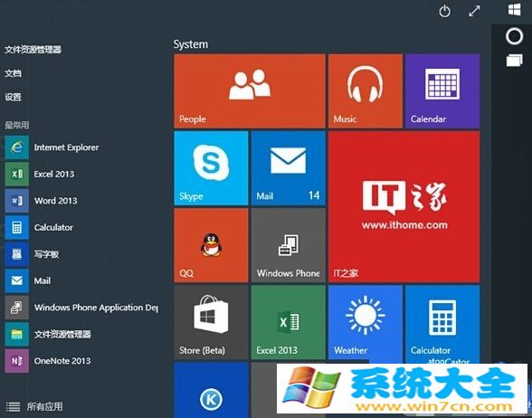
Task: Open the 文档 documents link
Action: click(14, 73)
